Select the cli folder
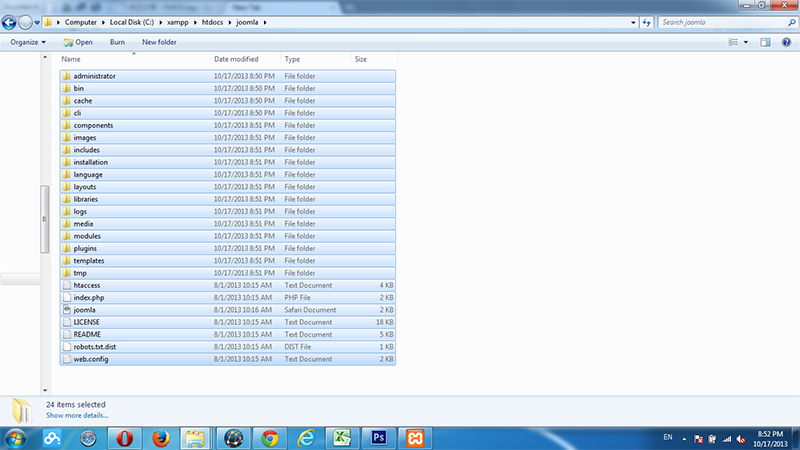 click(228, 113)
